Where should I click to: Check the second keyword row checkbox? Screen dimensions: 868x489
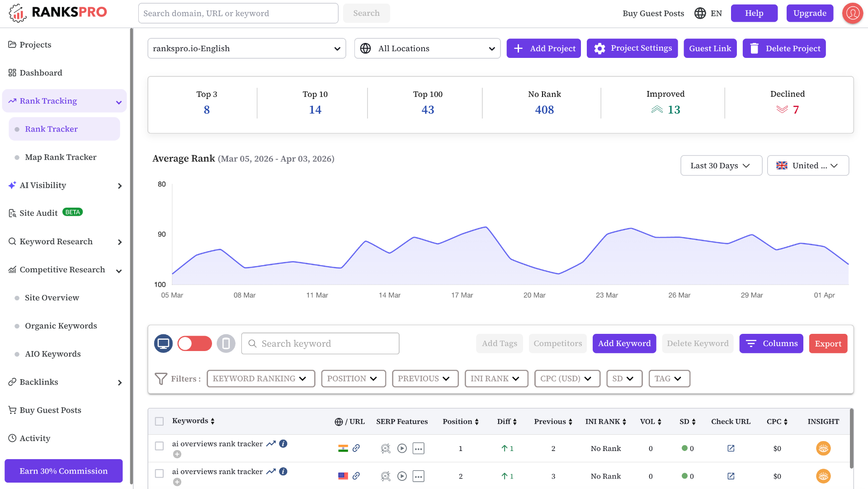click(x=159, y=474)
